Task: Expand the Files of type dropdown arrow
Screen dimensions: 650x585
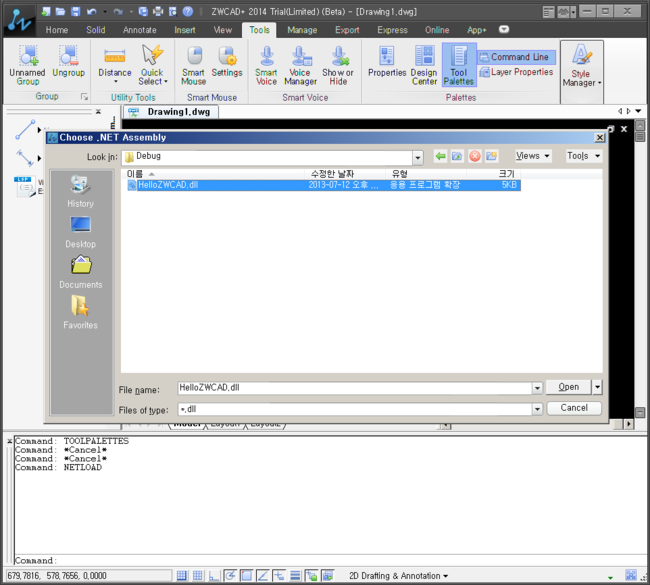Action: [537, 409]
